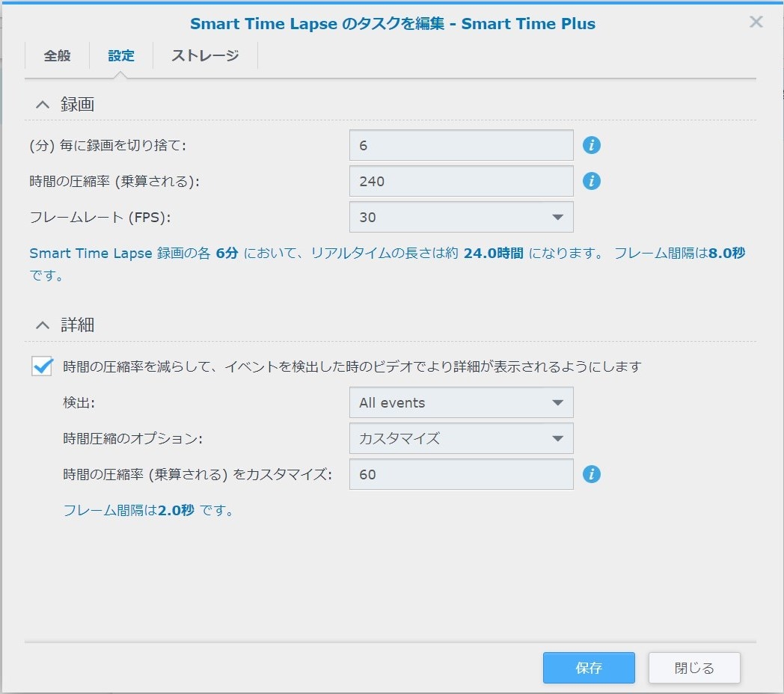The height and width of the screenshot is (694, 784).
Task: Switch to the 全般 tab
Action: point(57,56)
